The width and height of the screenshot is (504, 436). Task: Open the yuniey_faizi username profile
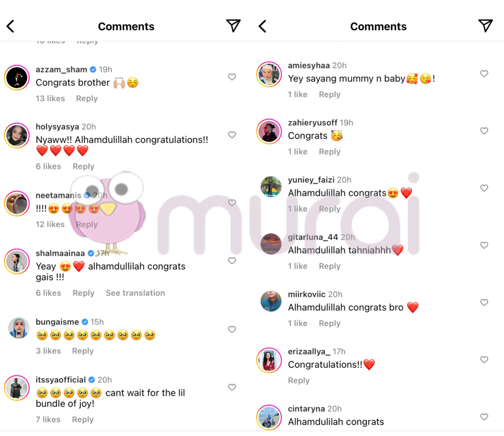311,180
